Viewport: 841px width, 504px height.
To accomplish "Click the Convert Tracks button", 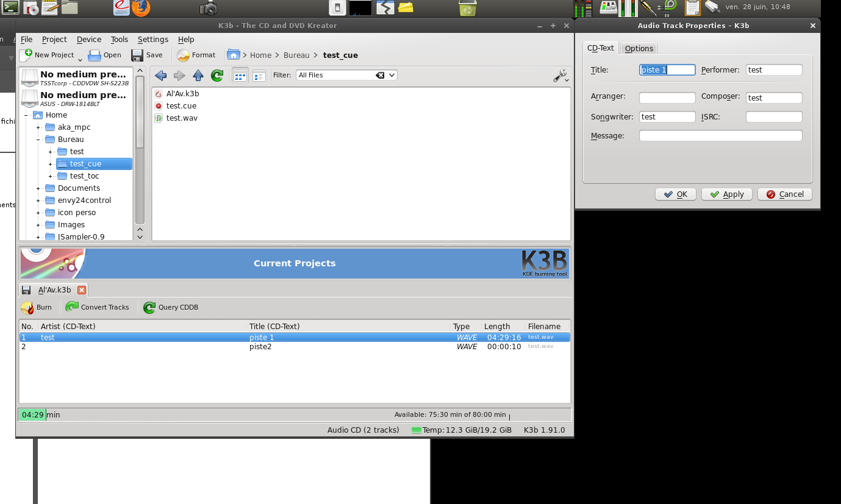I will click(98, 308).
